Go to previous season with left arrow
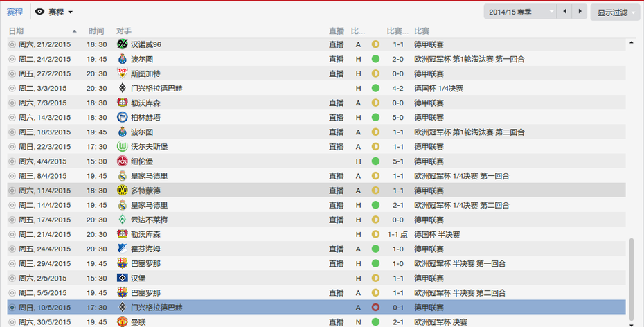Image resolution: width=644 pixels, height=327 pixels. (564, 12)
